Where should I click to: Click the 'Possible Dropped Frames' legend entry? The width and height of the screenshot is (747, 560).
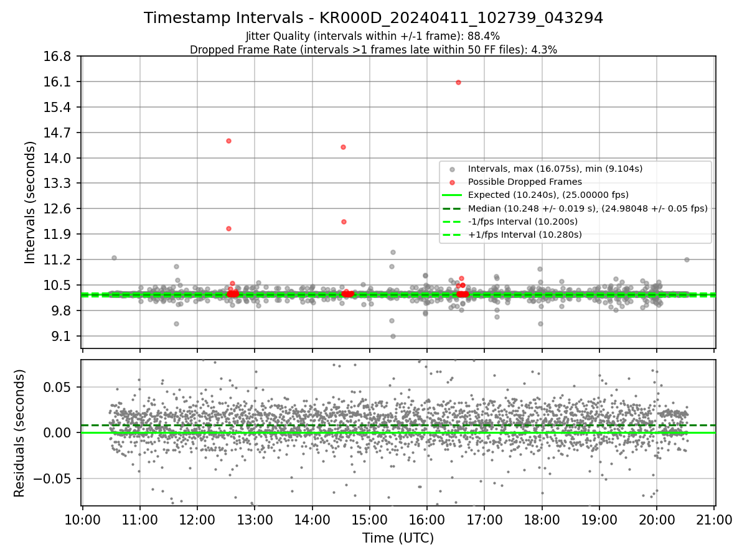tap(525, 182)
